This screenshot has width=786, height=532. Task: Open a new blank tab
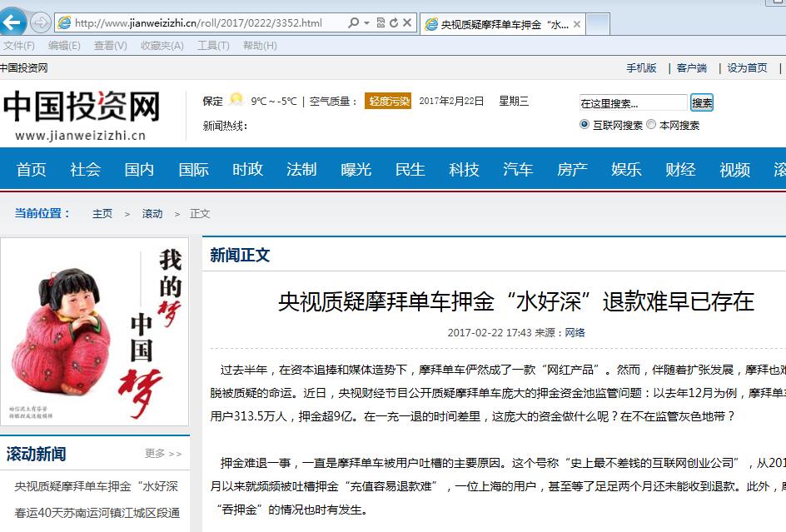pyautogui.click(x=598, y=24)
